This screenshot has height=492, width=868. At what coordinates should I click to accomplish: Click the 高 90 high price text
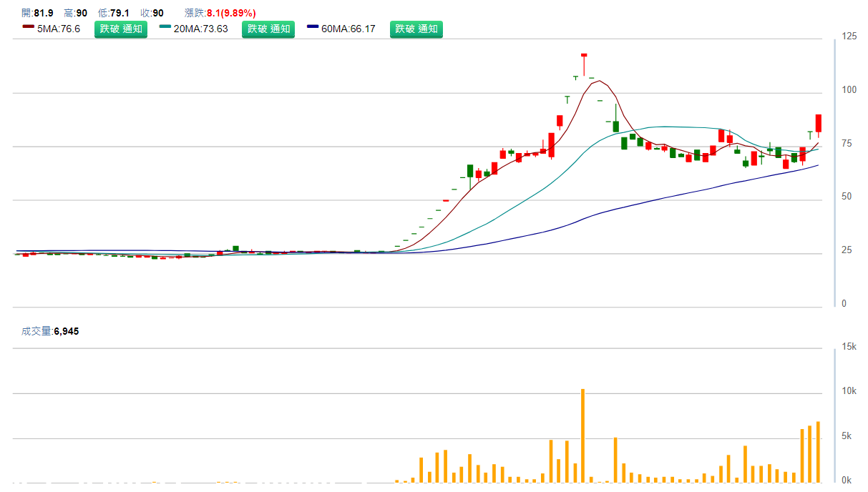click(x=75, y=13)
